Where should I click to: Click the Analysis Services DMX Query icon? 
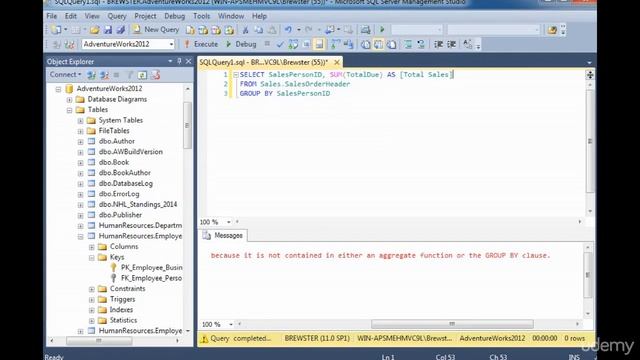(216, 30)
